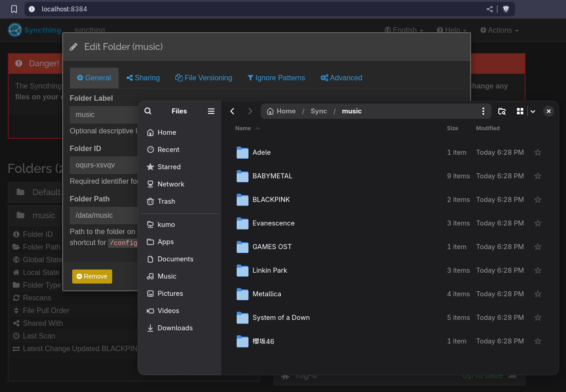The image size is (566, 392).
Task: Open Network in the Files sidebar
Action: 180,184
